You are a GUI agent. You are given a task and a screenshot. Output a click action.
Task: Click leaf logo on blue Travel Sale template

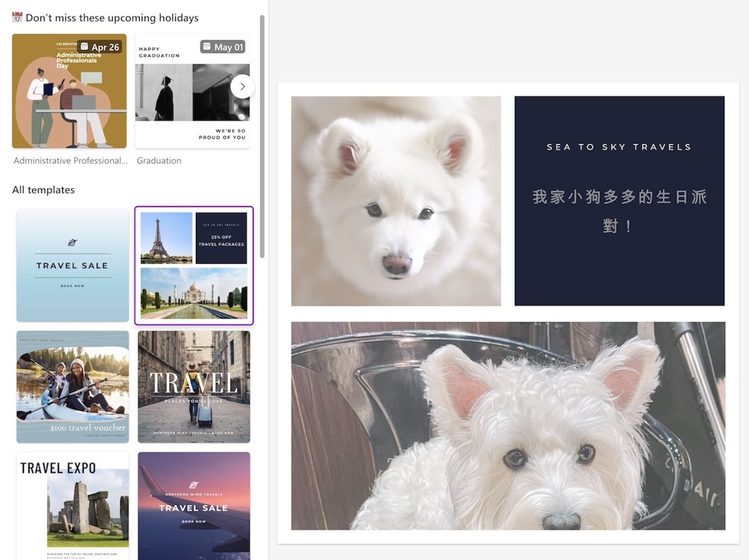pos(73,242)
